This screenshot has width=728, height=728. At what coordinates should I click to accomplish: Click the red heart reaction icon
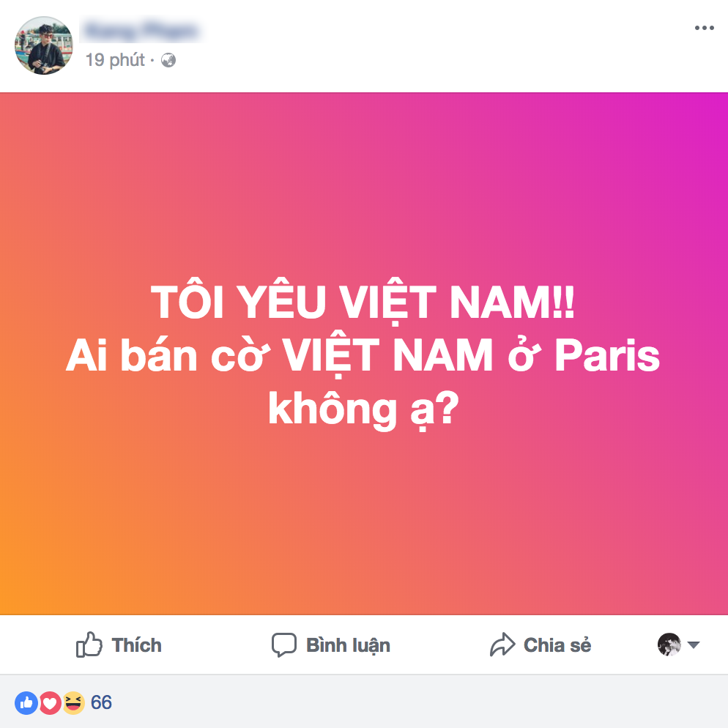50,702
